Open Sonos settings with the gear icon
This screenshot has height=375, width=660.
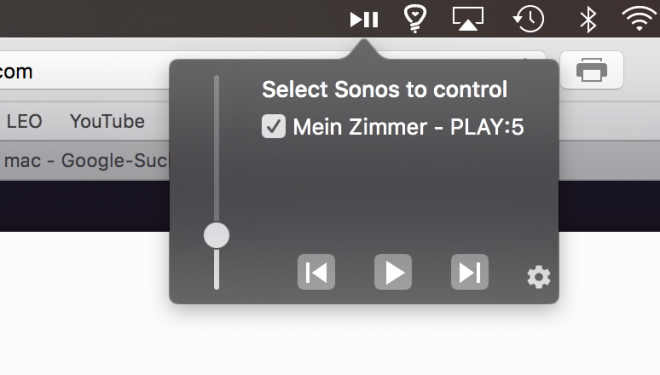point(539,277)
